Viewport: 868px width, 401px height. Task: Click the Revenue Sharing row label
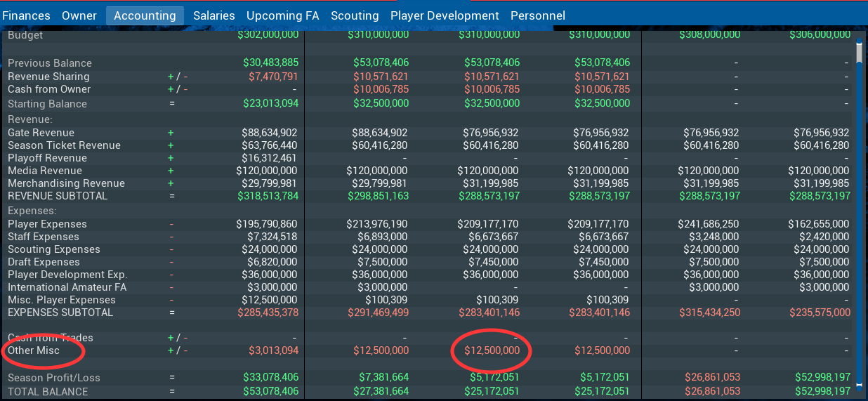(x=48, y=77)
